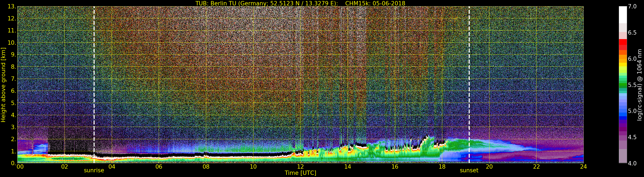This screenshot has width=644, height=177.
Task: Click the height axis tick '10.'
Action: (x=12, y=43)
